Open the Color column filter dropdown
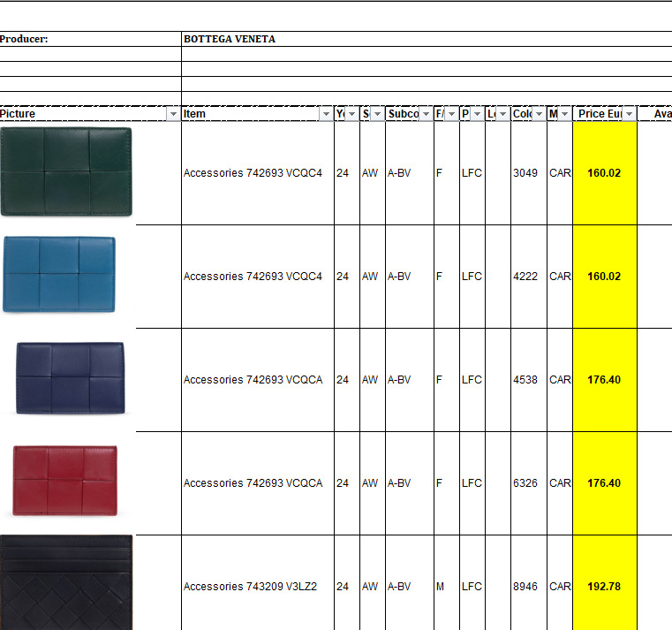672x630 pixels. coord(540,114)
